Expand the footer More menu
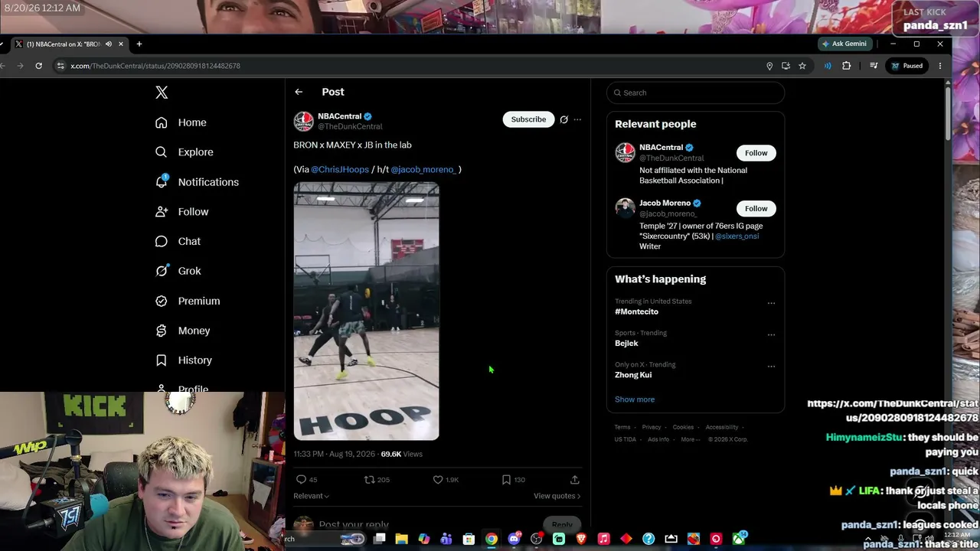 click(690, 439)
